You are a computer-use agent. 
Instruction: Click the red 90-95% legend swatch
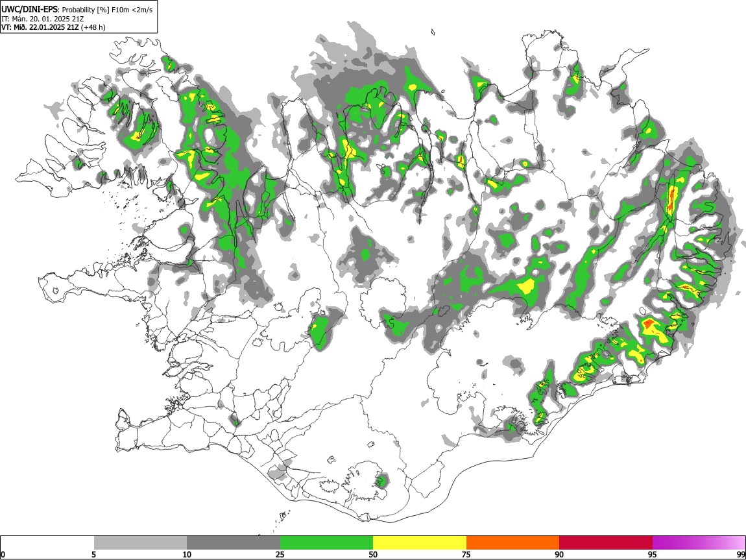coord(606,543)
